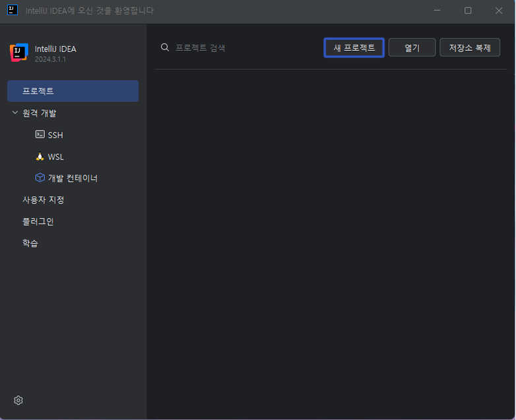Select the 원격 개발 item
The width and height of the screenshot is (516, 420).
[x=39, y=113]
